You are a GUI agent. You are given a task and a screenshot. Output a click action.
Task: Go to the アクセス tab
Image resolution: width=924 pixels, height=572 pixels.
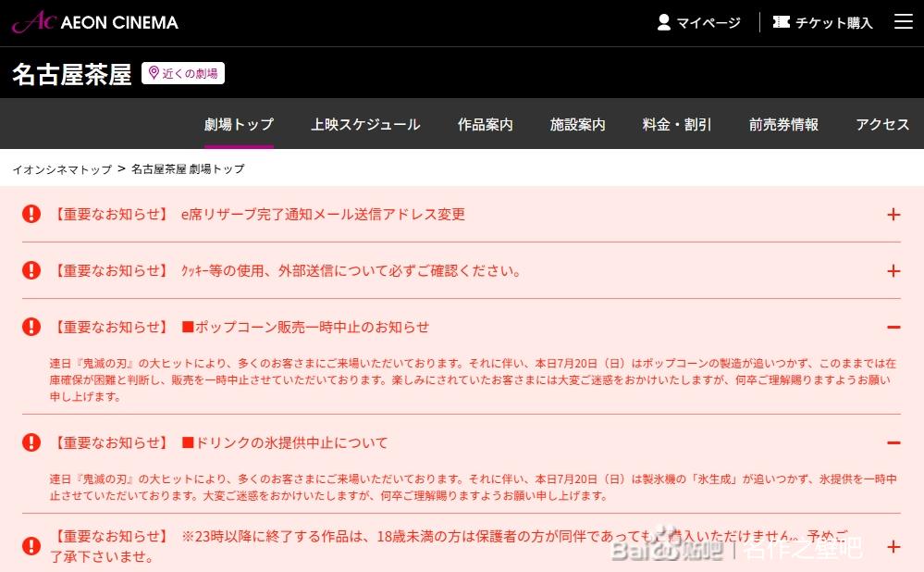882,124
